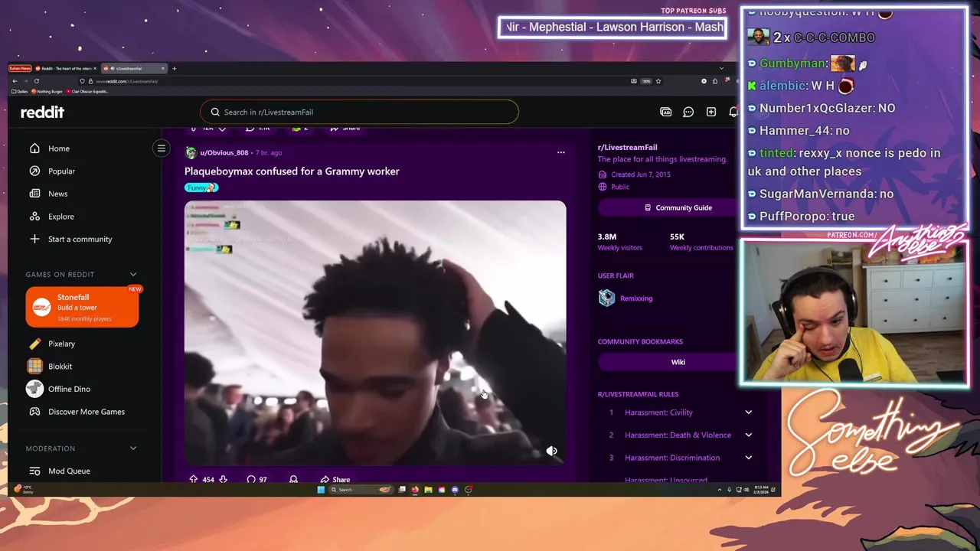Open the Community Guide
The width and height of the screenshot is (980, 551).
(678, 207)
